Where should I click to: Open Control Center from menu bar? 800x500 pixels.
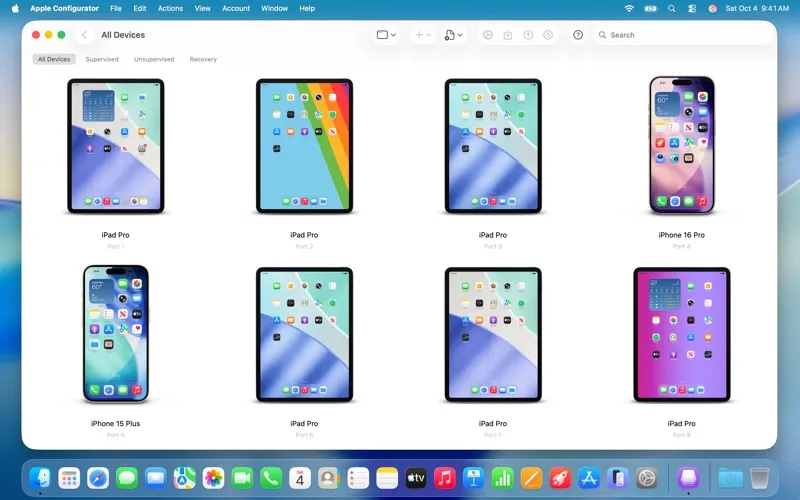point(692,8)
